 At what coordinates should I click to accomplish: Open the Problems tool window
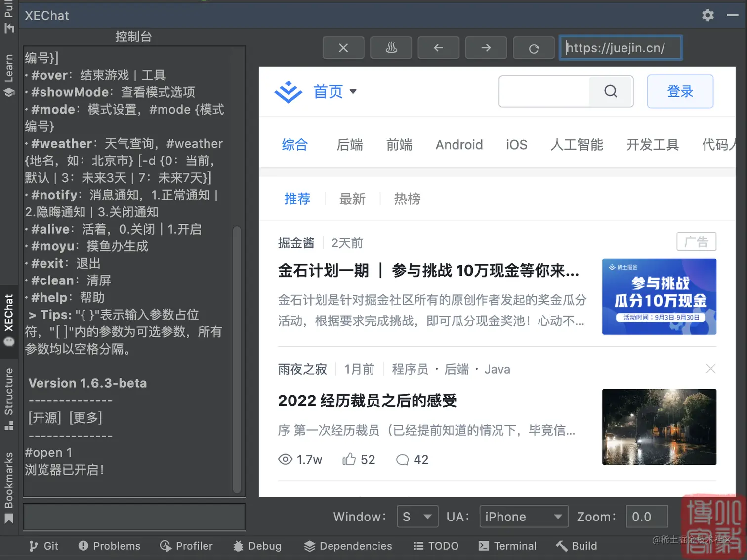click(x=109, y=546)
